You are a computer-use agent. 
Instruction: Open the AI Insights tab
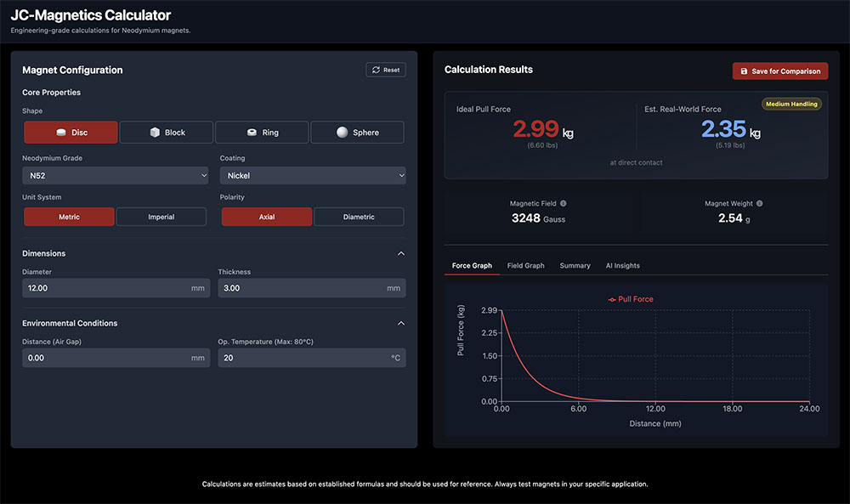point(622,266)
